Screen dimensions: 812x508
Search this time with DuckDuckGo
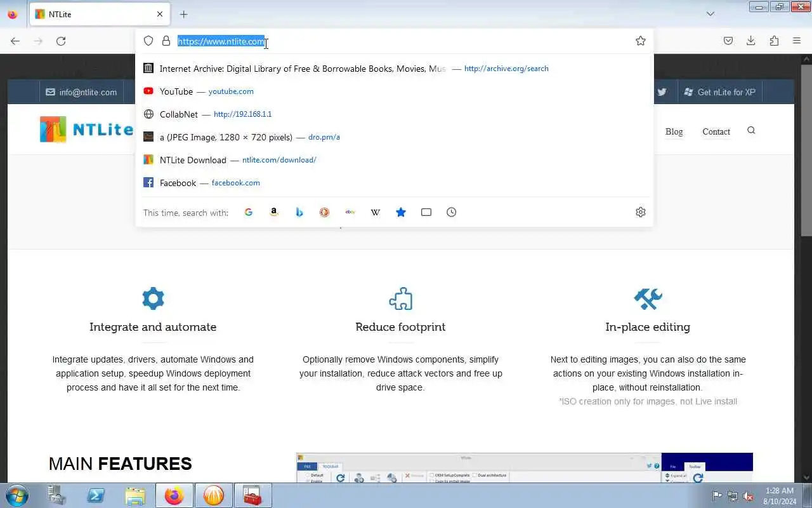pyautogui.click(x=325, y=212)
